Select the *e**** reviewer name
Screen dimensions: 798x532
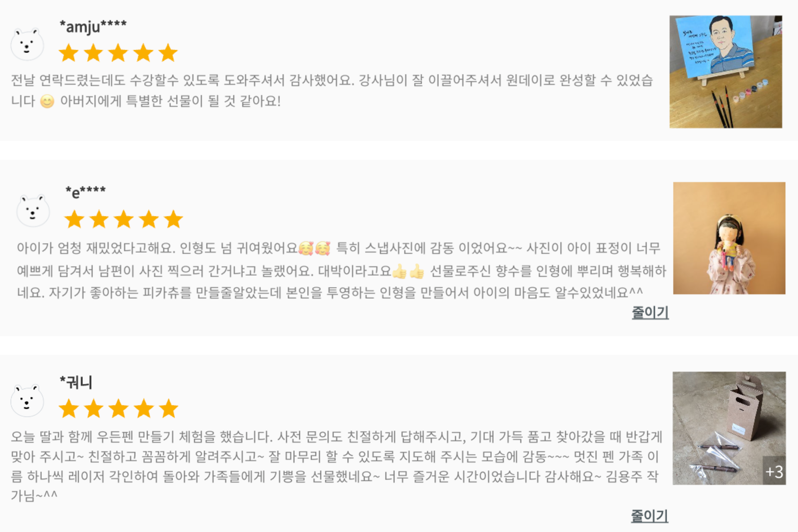tap(85, 192)
